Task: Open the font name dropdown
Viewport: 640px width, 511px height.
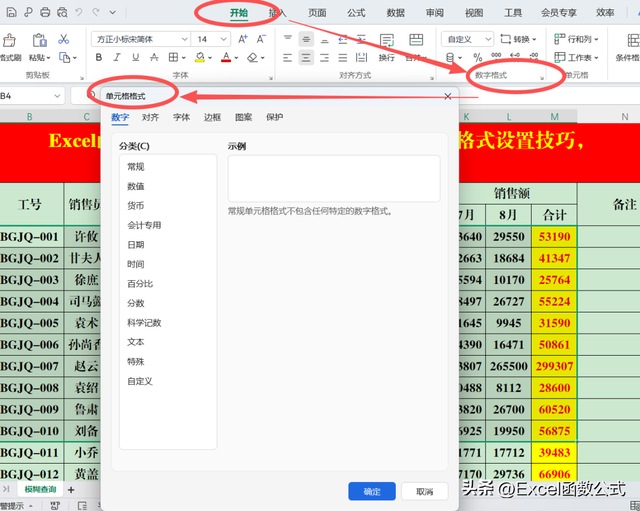Action: coord(184,39)
